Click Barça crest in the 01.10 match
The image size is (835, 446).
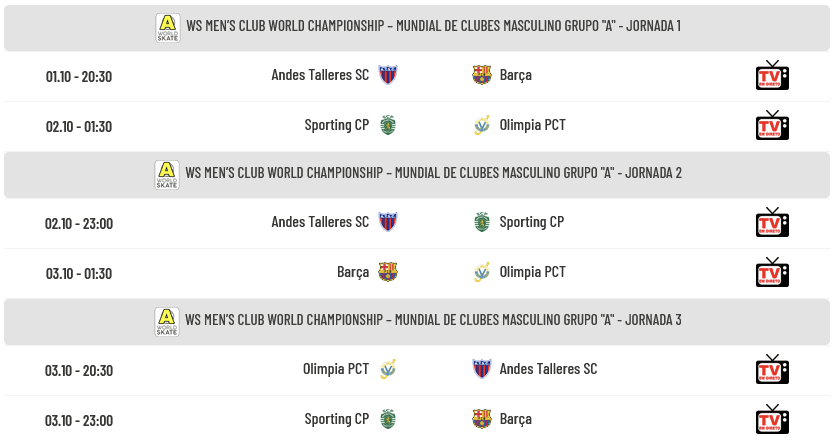pos(482,75)
